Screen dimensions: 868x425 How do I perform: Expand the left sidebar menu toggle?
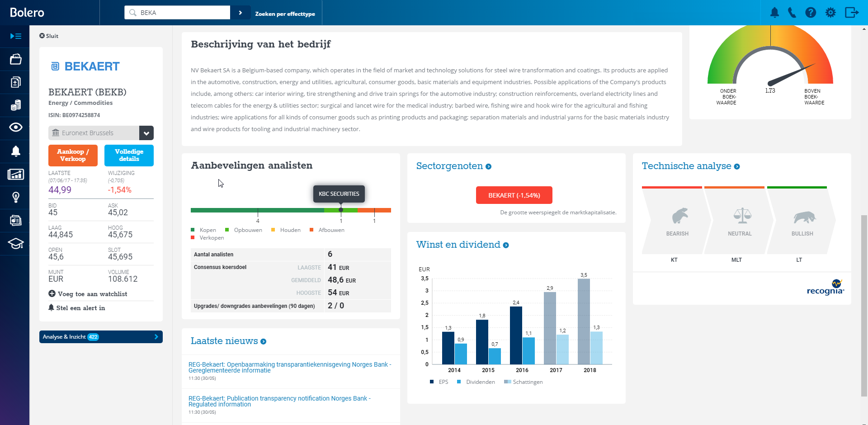tap(15, 36)
